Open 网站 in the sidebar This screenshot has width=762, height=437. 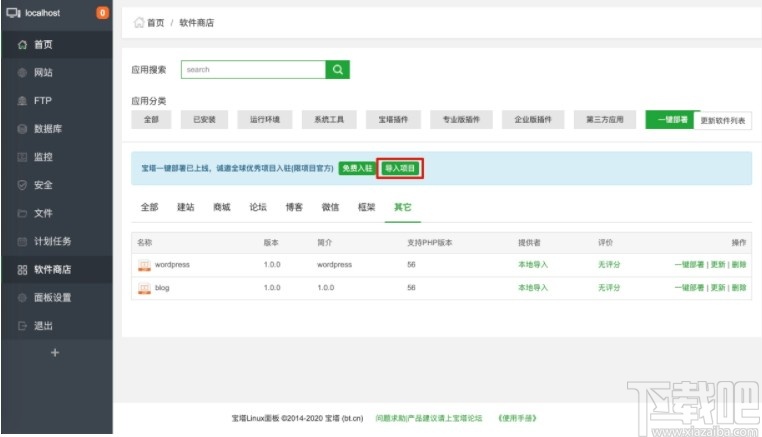point(57,73)
